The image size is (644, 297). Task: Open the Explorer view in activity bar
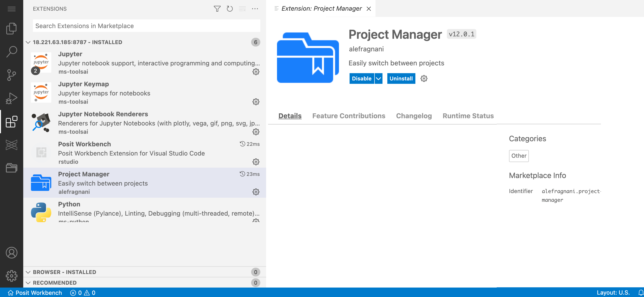(x=12, y=28)
